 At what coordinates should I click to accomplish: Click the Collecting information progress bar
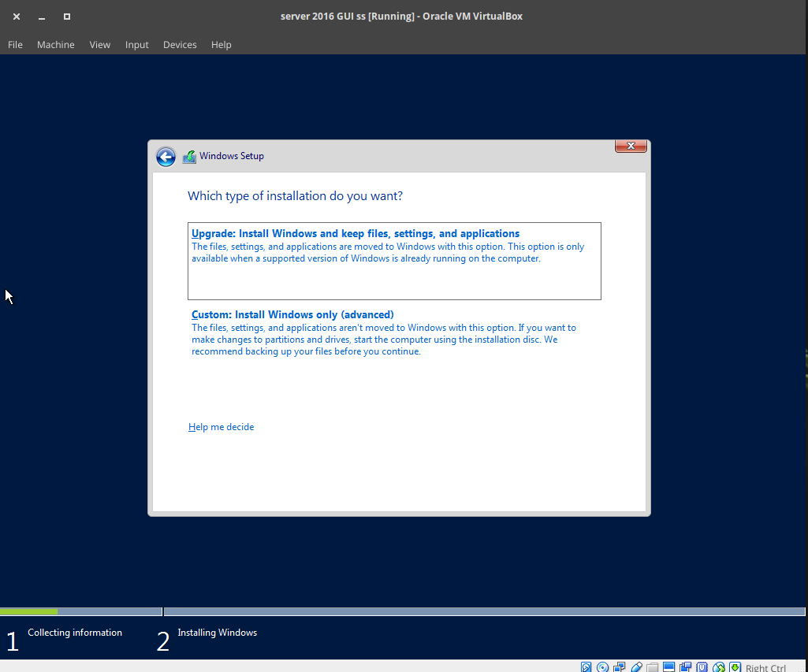click(81, 612)
